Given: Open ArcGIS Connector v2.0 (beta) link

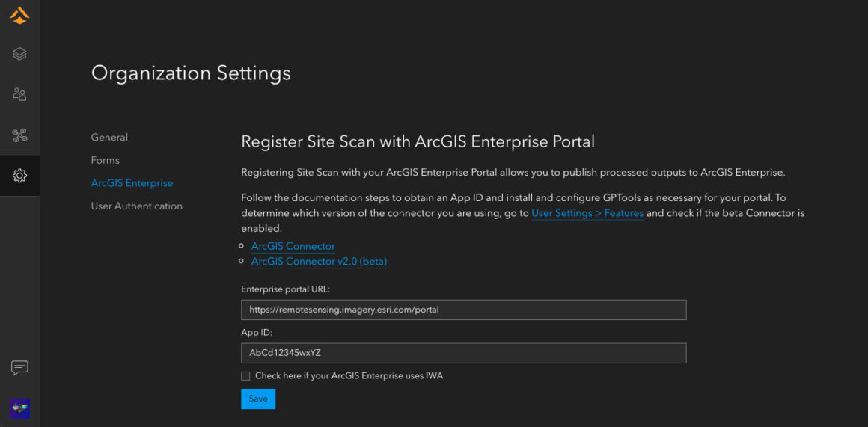Looking at the screenshot, I should point(319,262).
